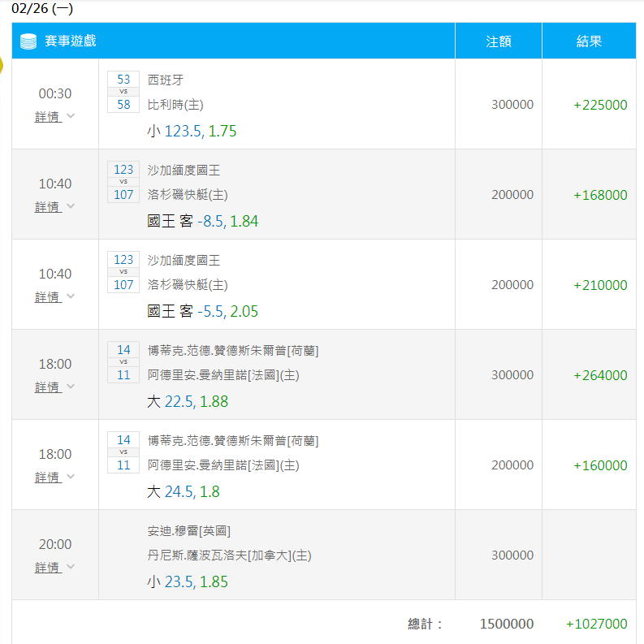
Task: Select the 53 vs 58 score box
Action: pyautogui.click(x=123, y=92)
